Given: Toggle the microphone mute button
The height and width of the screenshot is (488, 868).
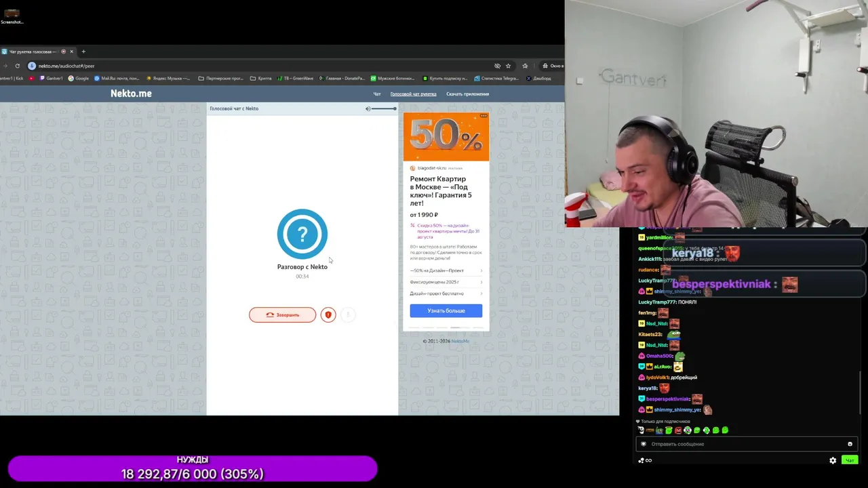Looking at the screenshot, I should (x=348, y=314).
